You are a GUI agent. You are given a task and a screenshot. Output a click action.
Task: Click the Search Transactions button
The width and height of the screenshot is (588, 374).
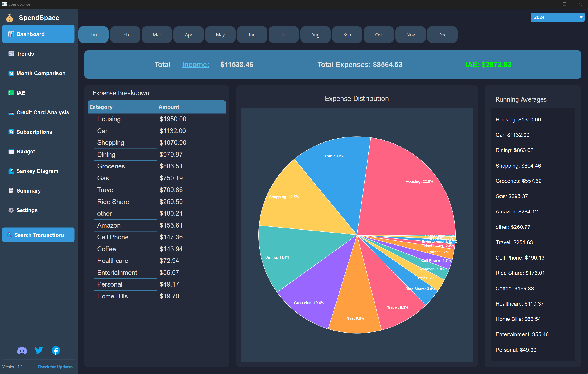pyautogui.click(x=39, y=235)
